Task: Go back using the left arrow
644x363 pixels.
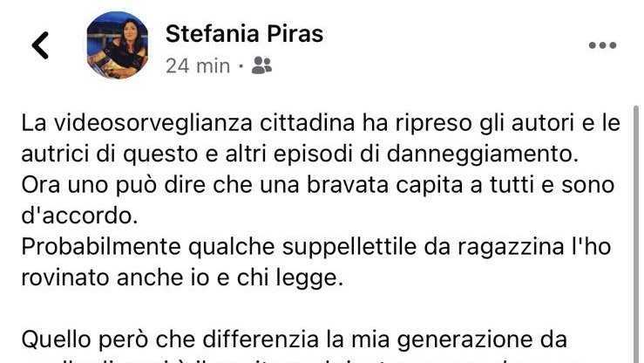Action: pyautogui.click(x=40, y=45)
